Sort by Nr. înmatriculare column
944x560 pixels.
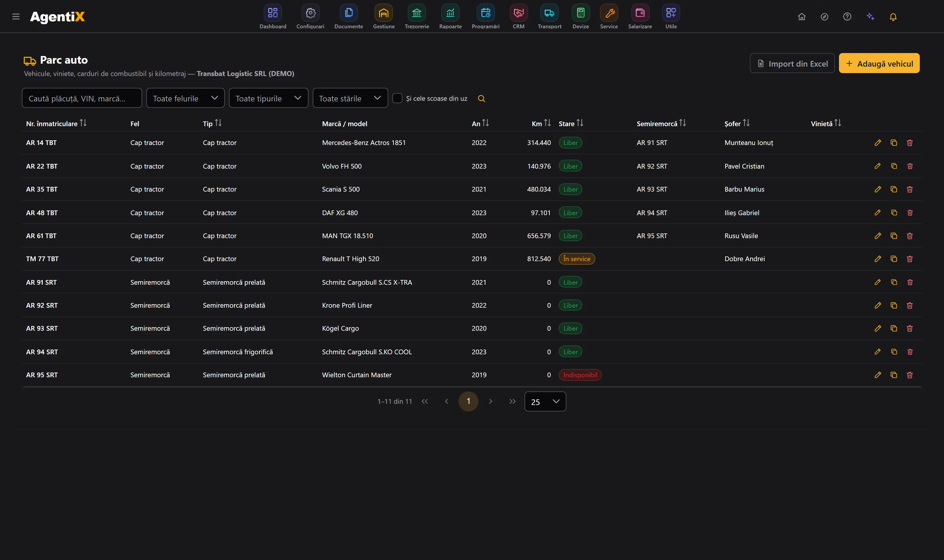coord(83,123)
